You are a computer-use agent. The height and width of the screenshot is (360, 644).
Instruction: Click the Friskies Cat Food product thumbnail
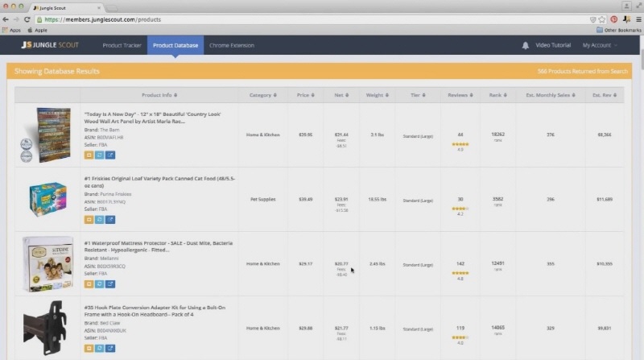pyautogui.click(x=48, y=199)
